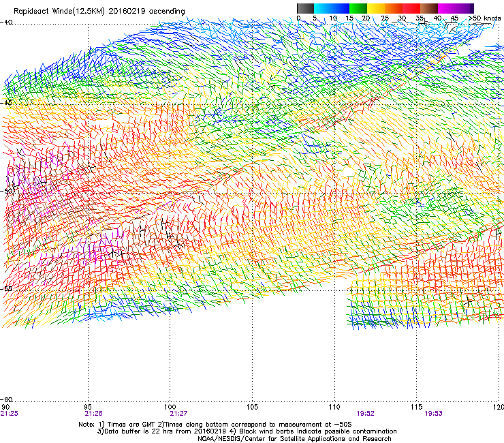Viewport: 504px width, 443px height.
Task: Select the green 15-20 knots legend swatch
Action: [358, 8]
